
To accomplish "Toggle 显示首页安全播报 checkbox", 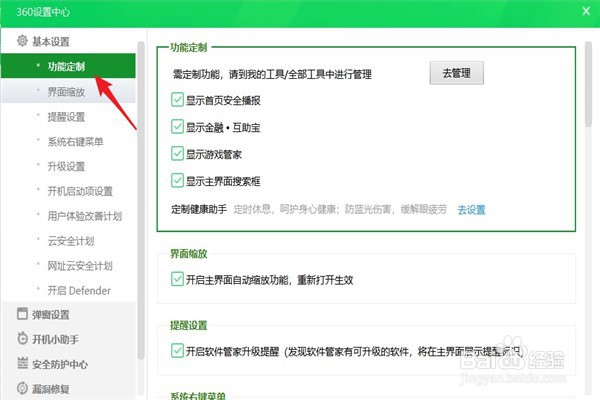I will pos(177,100).
